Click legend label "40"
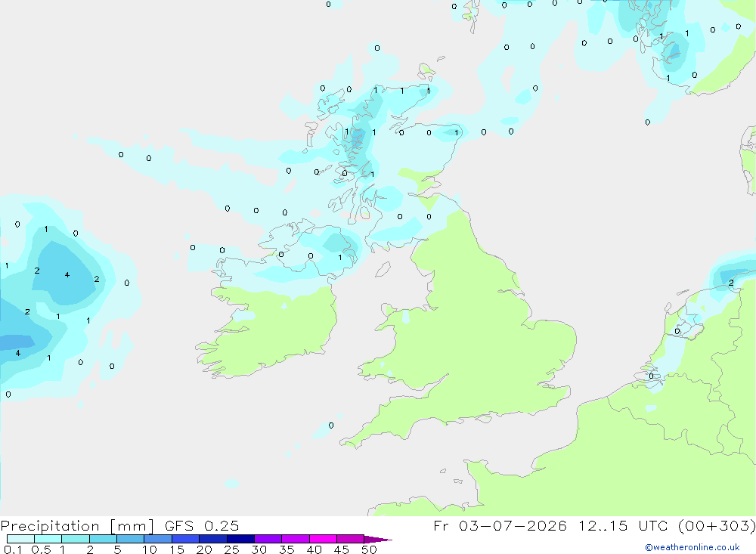The width and height of the screenshot is (756, 554). tap(314, 549)
